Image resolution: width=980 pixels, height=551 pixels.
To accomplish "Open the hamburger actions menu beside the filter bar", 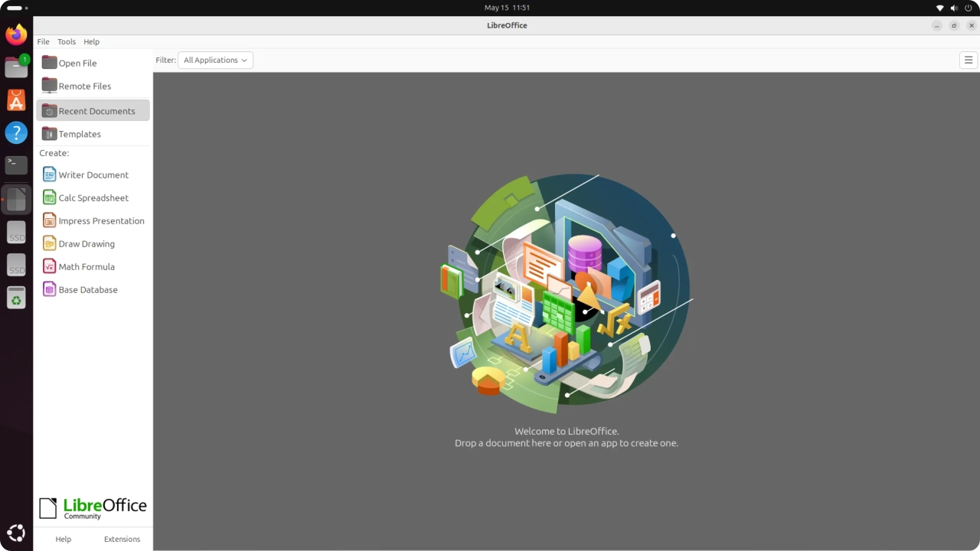I will point(969,60).
